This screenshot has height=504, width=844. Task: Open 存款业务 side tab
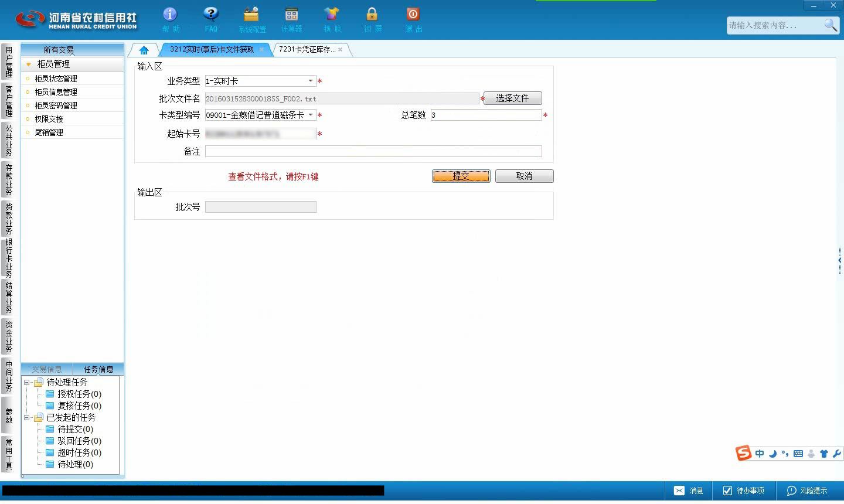[x=8, y=179]
